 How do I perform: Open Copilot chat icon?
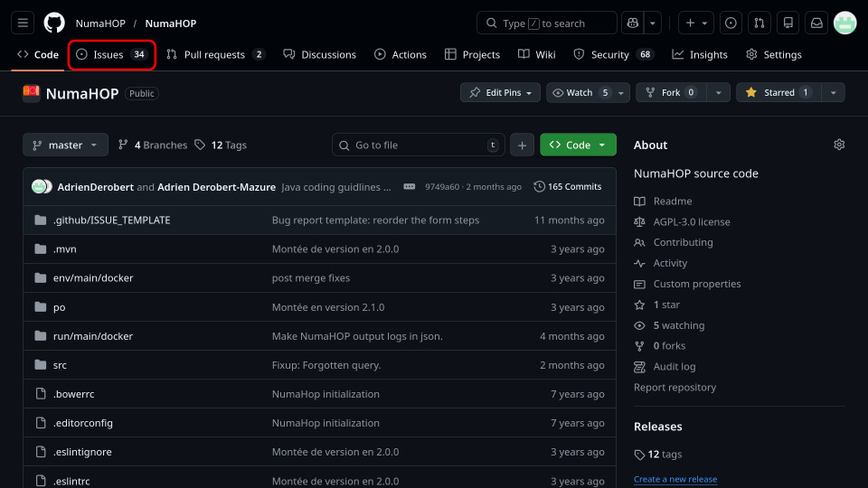pos(633,23)
